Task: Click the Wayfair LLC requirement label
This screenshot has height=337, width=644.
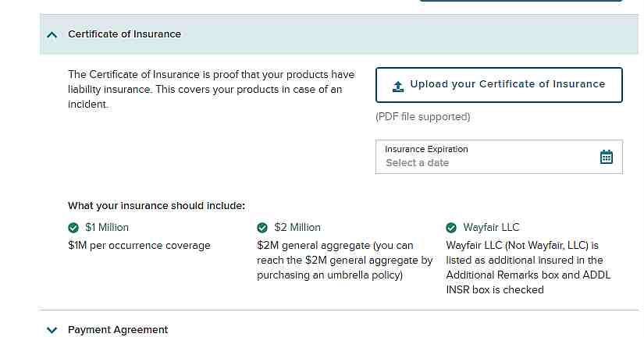Action: pos(491,228)
